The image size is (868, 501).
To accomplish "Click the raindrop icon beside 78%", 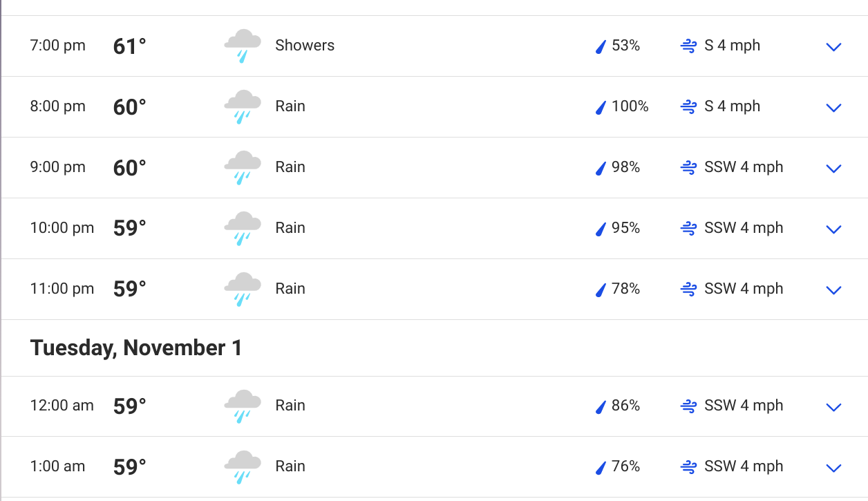I will tap(601, 290).
